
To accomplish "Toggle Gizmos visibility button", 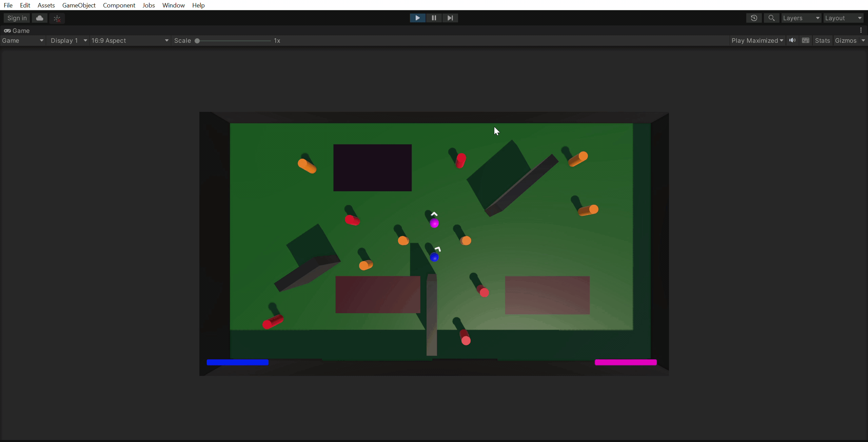I will (846, 40).
